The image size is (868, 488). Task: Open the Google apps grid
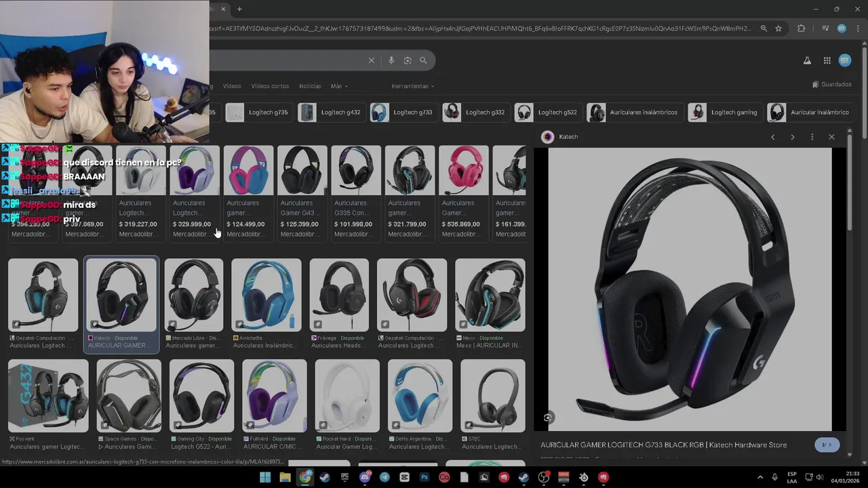(827, 60)
